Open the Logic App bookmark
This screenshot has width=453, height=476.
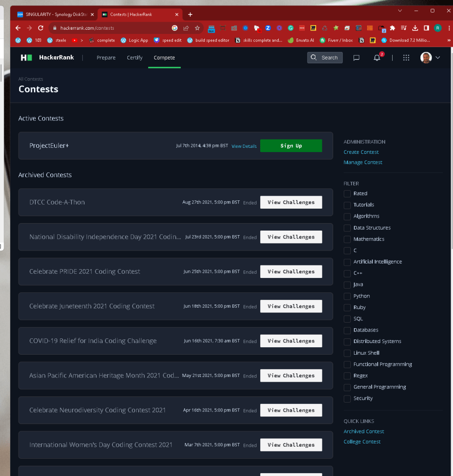pyautogui.click(x=134, y=40)
